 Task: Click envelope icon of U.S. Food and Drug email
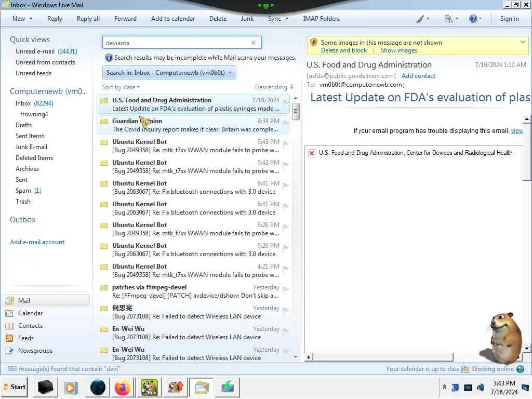[104, 101]
